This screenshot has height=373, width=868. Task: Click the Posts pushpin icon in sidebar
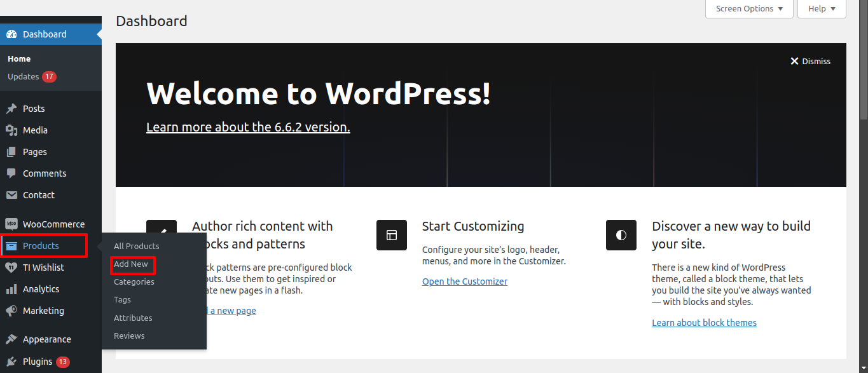[11, 109]
